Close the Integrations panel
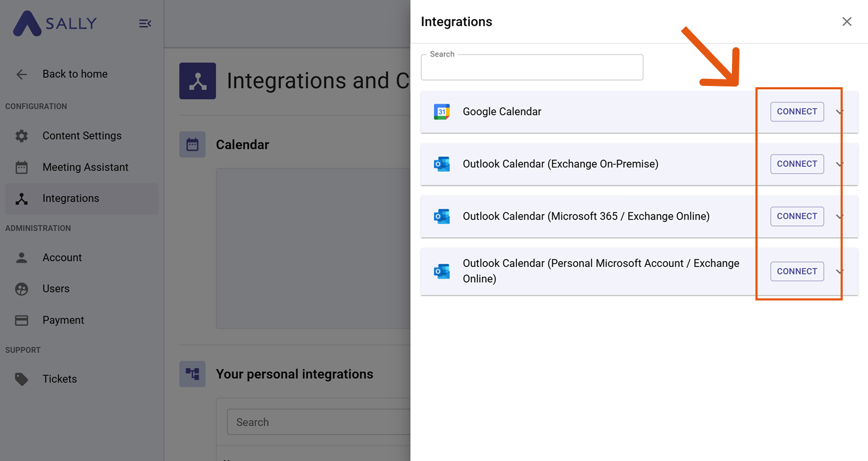Viewport: 868px width, 461px height. tap(847, 21)
